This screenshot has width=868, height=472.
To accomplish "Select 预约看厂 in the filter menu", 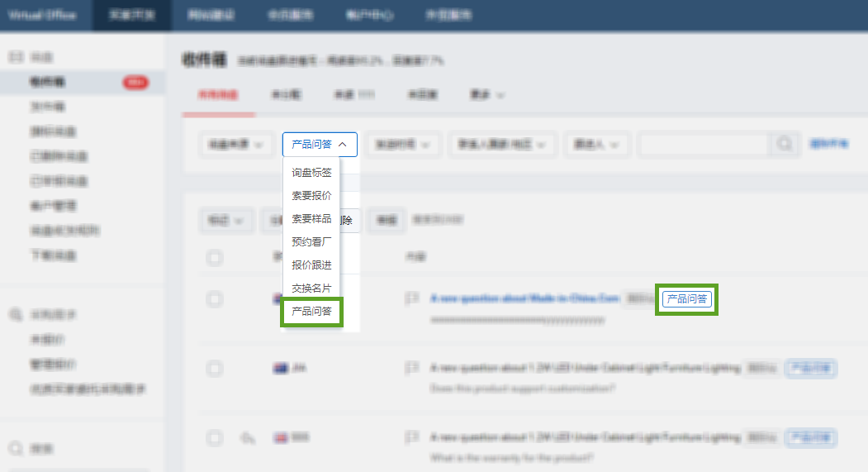I will coord(311,242).
